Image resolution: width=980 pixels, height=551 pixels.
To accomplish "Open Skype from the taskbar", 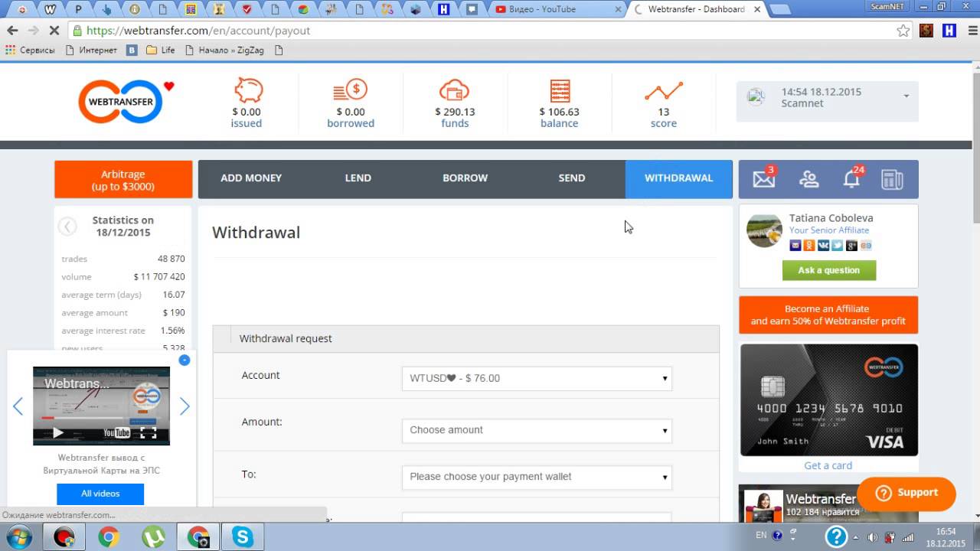I will pos(243,536).
